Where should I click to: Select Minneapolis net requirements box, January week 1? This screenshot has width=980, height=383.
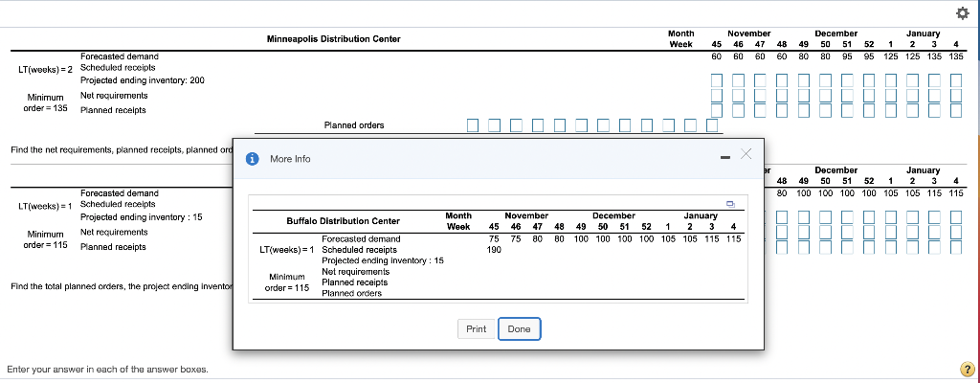(x=891, y=95)
